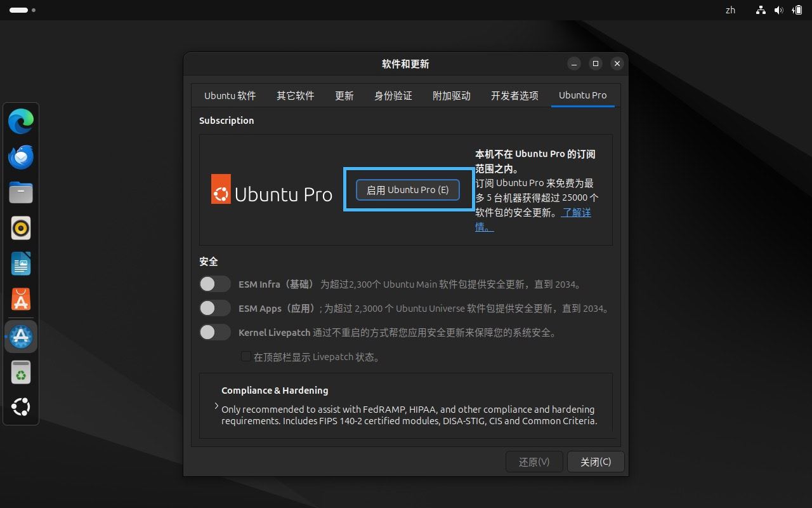This screenshot has height=508, width=812.
Task: Open the 其它软件 tab
Action: [x=295, y=95]
